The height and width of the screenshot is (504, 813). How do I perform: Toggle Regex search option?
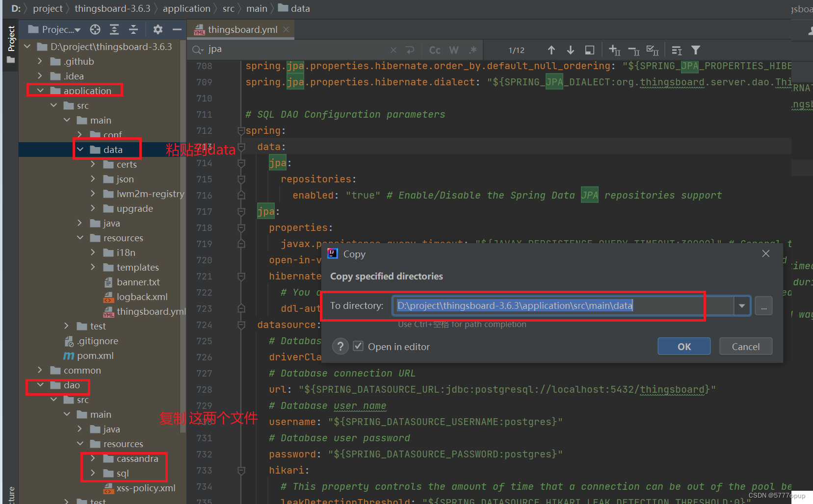coord(473,50)
